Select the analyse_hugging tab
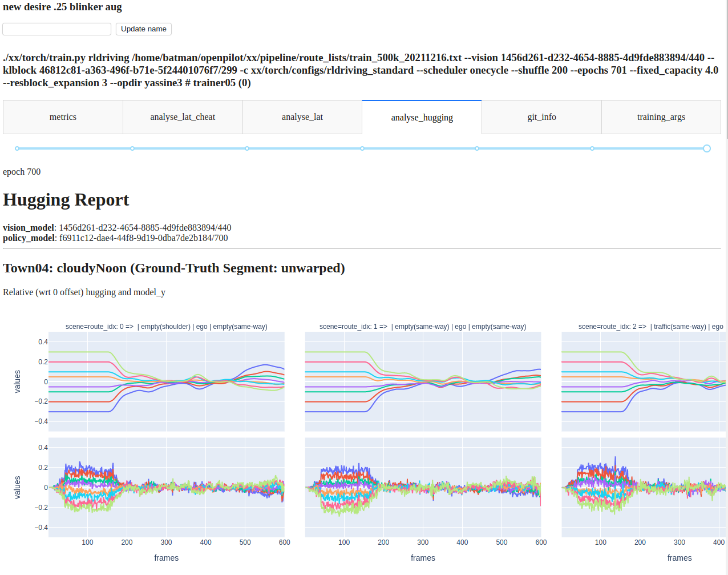This screenshot has width=728, height=575. tap(422, 117)
